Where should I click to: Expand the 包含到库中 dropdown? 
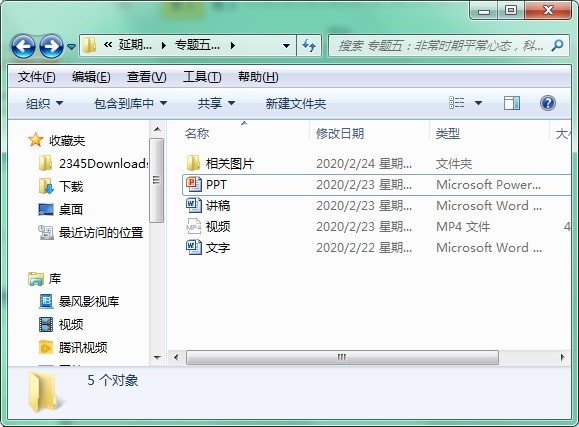pyautogui.click(x=130, y=104)
